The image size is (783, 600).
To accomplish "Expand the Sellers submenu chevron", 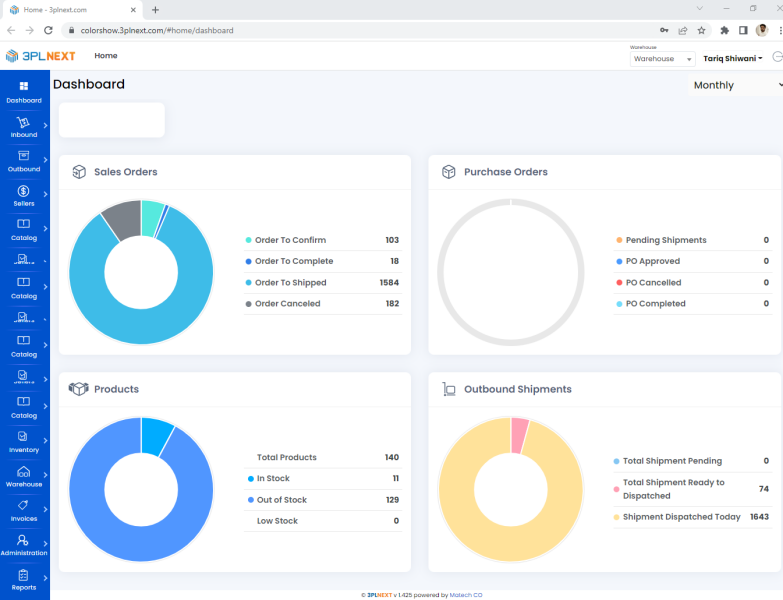I will 45,194.
